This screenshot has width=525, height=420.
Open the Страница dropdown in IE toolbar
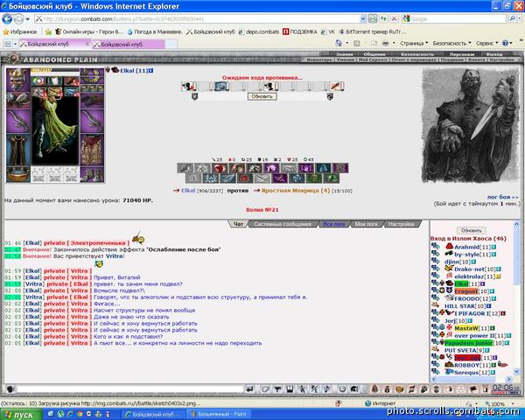[414, 43]
